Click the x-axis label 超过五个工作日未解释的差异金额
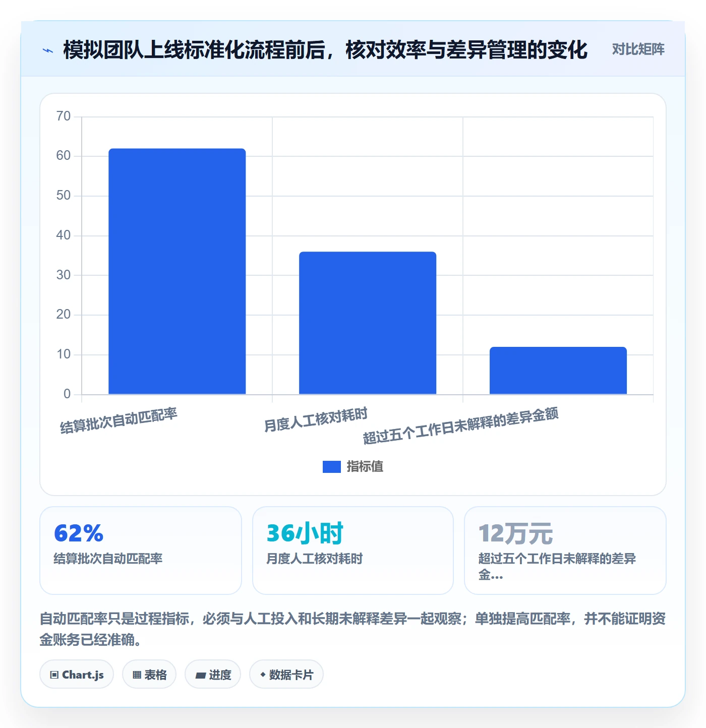This screenshot has width=706, height=728. point(460,426)
